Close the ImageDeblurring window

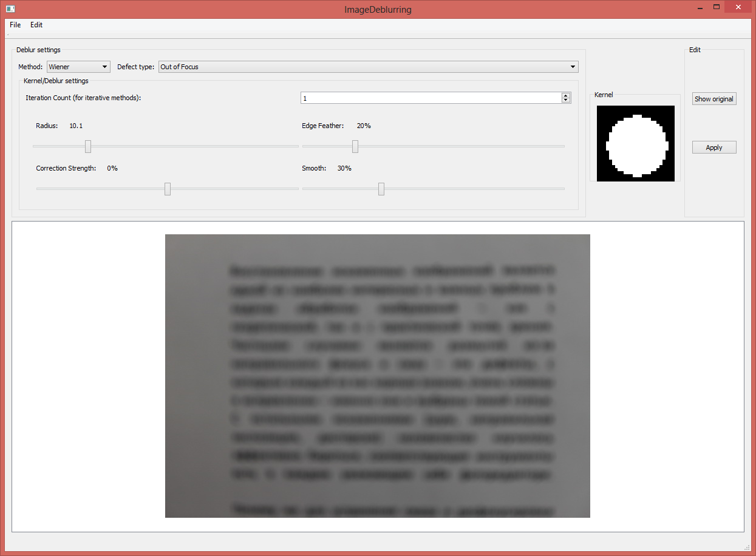tap(738, 7)
